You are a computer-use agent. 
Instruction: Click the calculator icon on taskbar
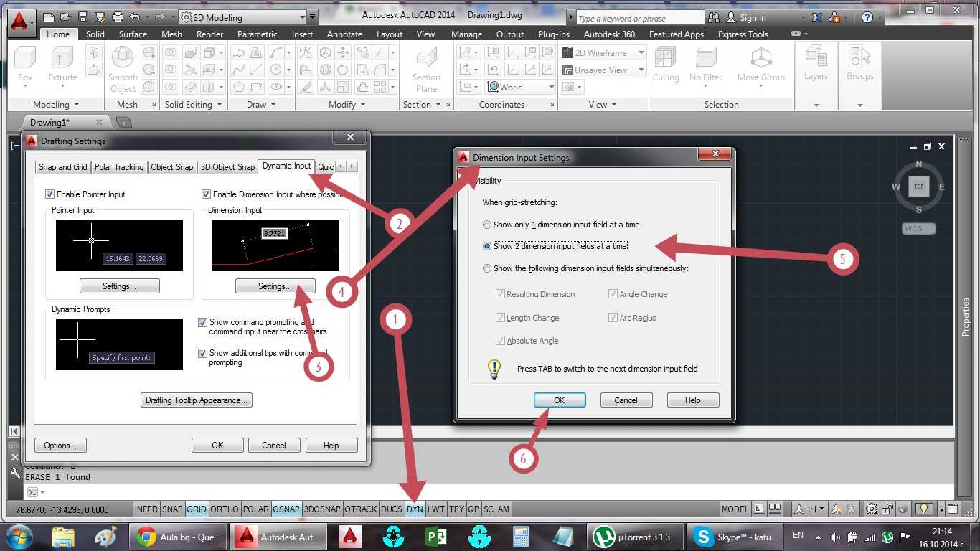(521, 536)
